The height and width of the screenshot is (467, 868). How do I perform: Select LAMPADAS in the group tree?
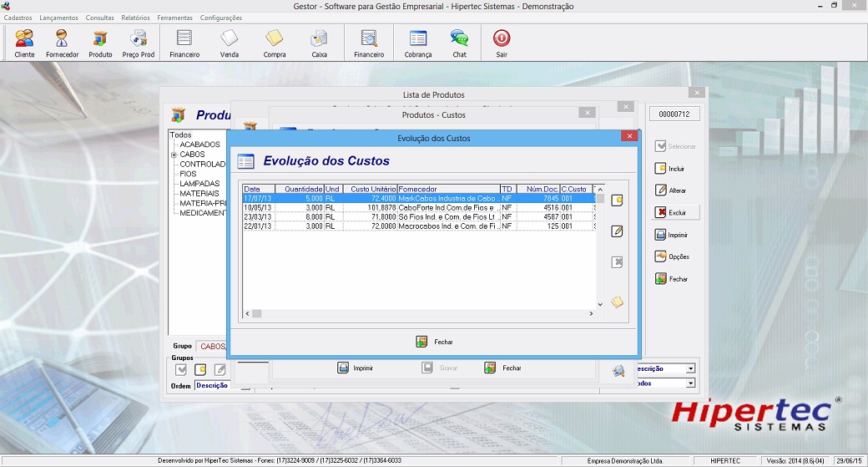[199, 183]
